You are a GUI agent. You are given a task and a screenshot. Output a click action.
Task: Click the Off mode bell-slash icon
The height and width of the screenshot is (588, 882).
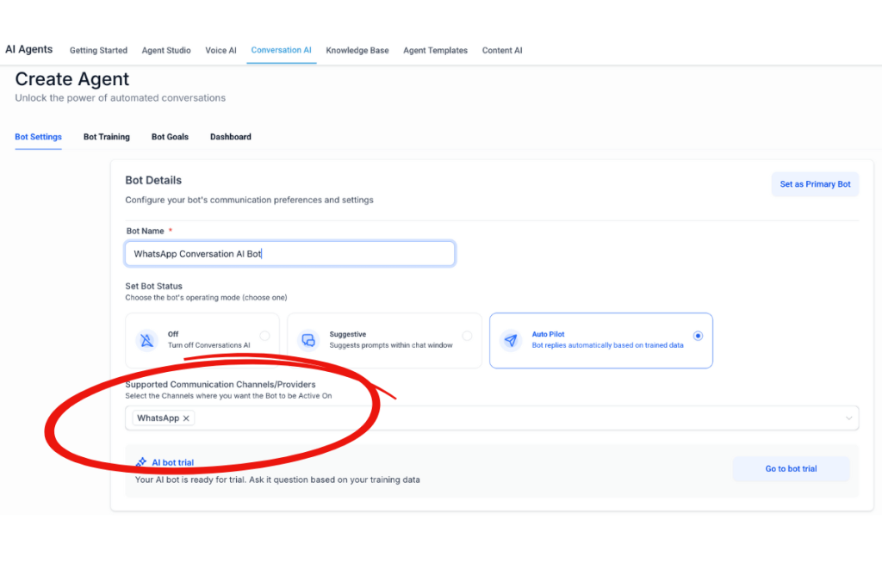point(146,340)
